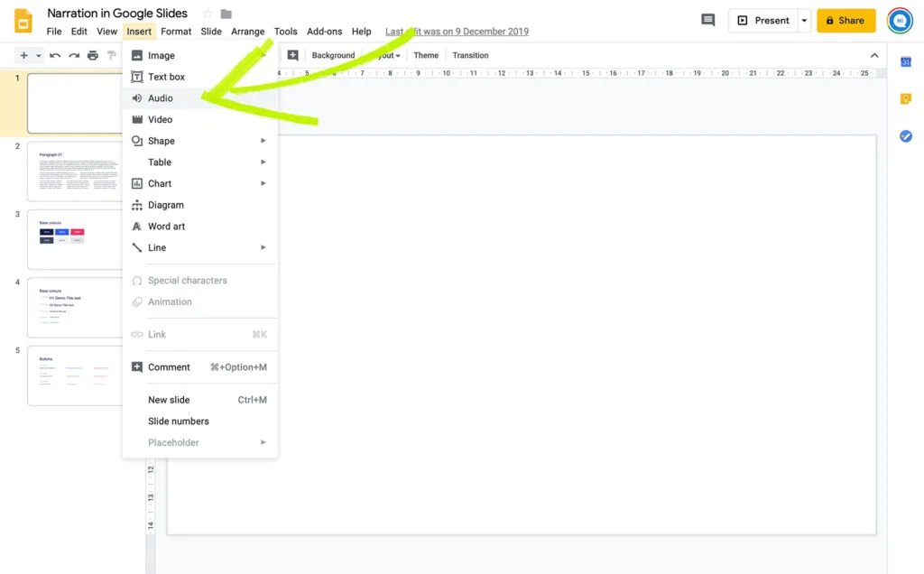The image size is (924, 574).
Task: Insert a Text box
Action: 199,77
